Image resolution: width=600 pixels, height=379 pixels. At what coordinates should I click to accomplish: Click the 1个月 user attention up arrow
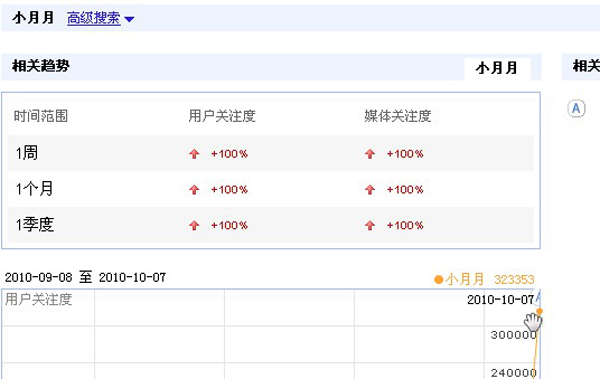194,190
